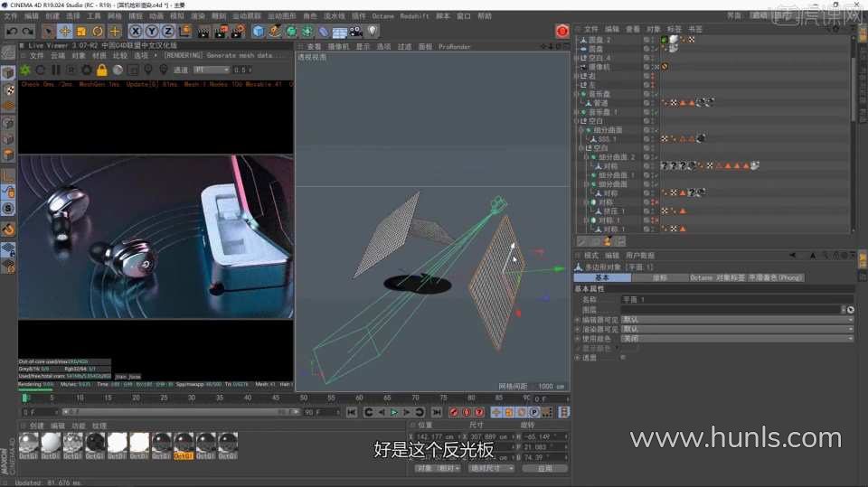Click the camera object icon in the toolbar
This screenshot has height=487, width=868.
tap(355, 32)
